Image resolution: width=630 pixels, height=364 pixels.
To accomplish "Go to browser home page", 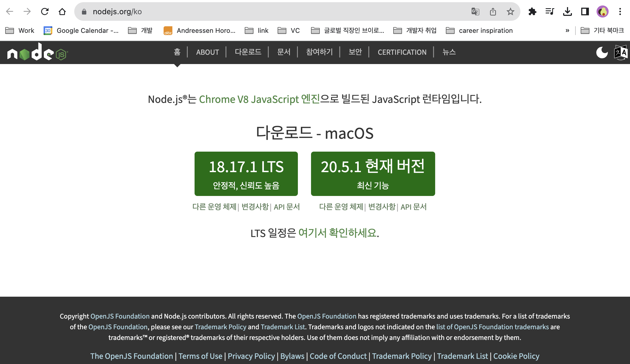I will [x=62, y=11].
